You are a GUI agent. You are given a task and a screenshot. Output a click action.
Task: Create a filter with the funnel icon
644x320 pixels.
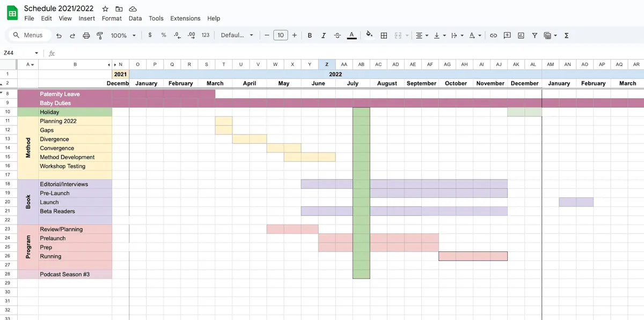pos(535,35)
